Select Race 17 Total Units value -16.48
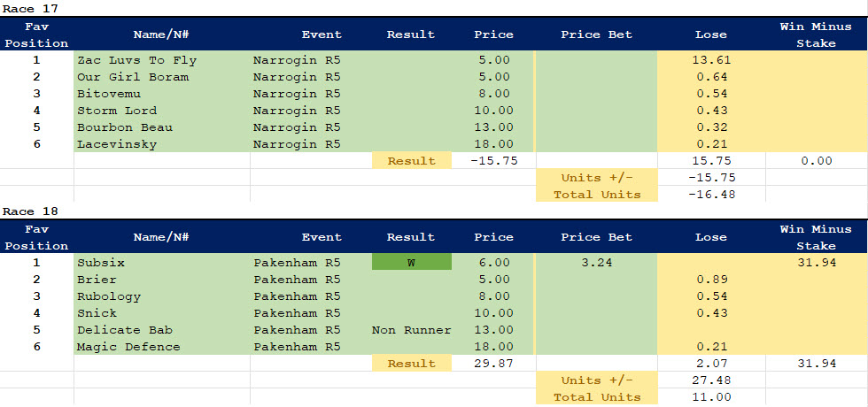868x407 pixels. point(710,195)
